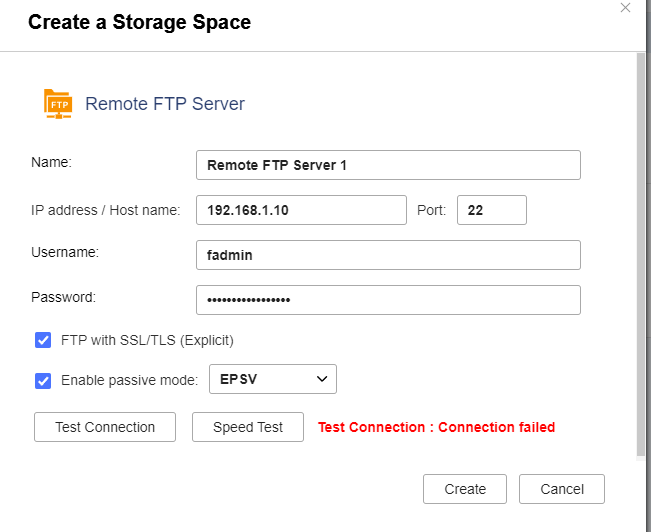
Task: Focus the Name input field
Action: [x=388, y=165]
